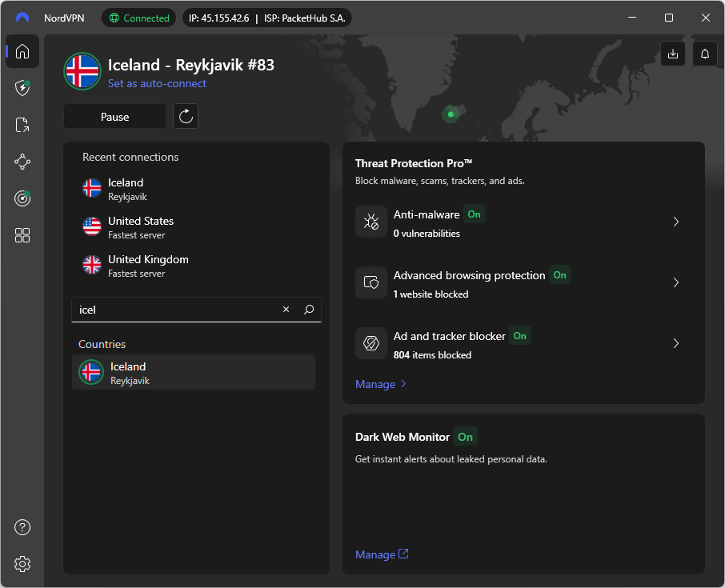Expand Advanced browsing protection chevron
This screenshot has height=588, width=725.
[676, 282]
